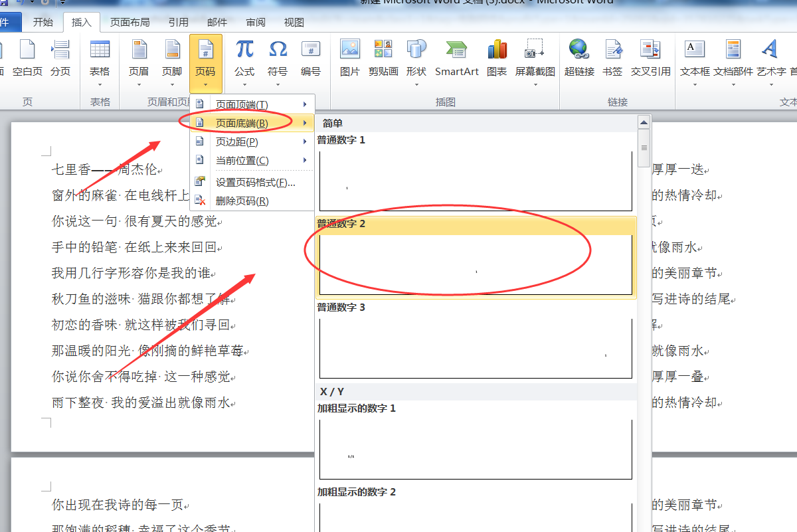Select the Insert (插入) tab
The height and width of the screenshot is (532, 797).
(x=81, y=22)
